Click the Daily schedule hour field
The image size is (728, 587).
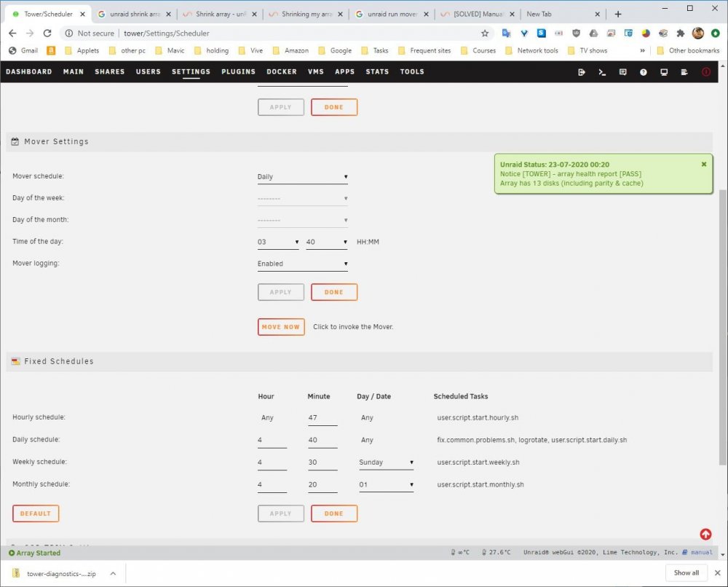(272, 440)
